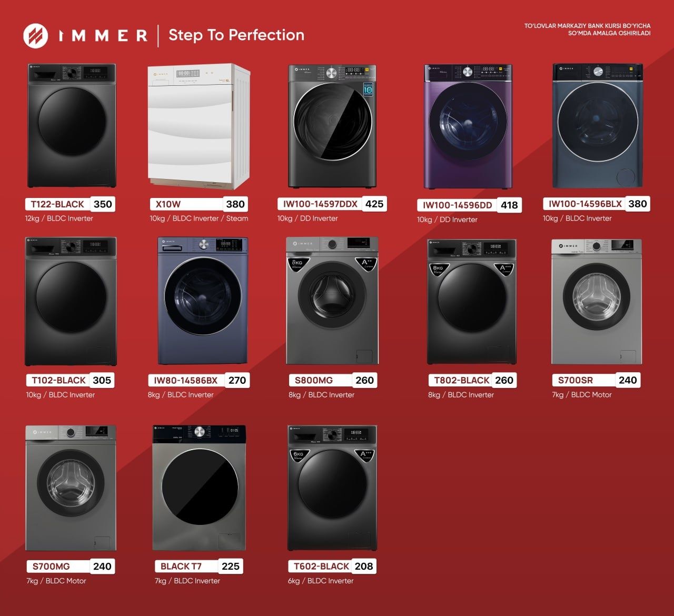Click the S700SR model label
The image size is (674, 616).
pos(576,380)
